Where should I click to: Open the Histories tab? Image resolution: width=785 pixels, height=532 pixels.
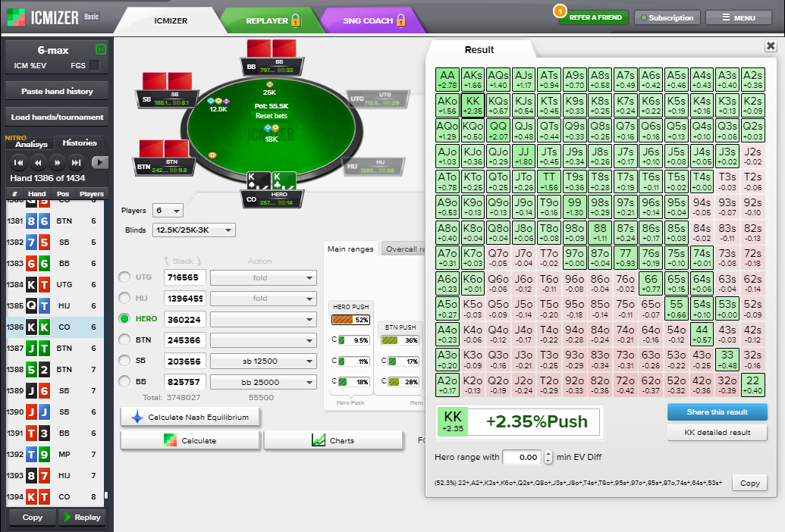click(80, 143)
